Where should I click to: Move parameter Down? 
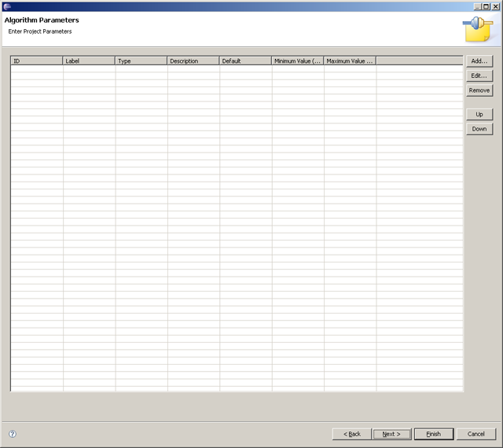tap(479, 129)
